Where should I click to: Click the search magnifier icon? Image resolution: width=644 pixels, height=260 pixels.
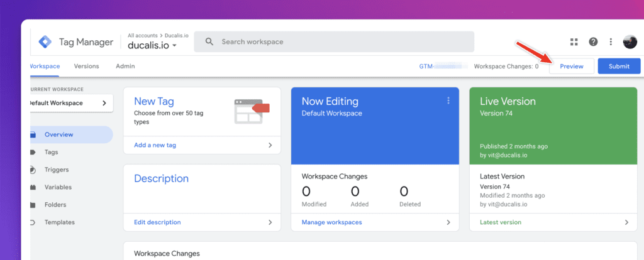(209, 42)
